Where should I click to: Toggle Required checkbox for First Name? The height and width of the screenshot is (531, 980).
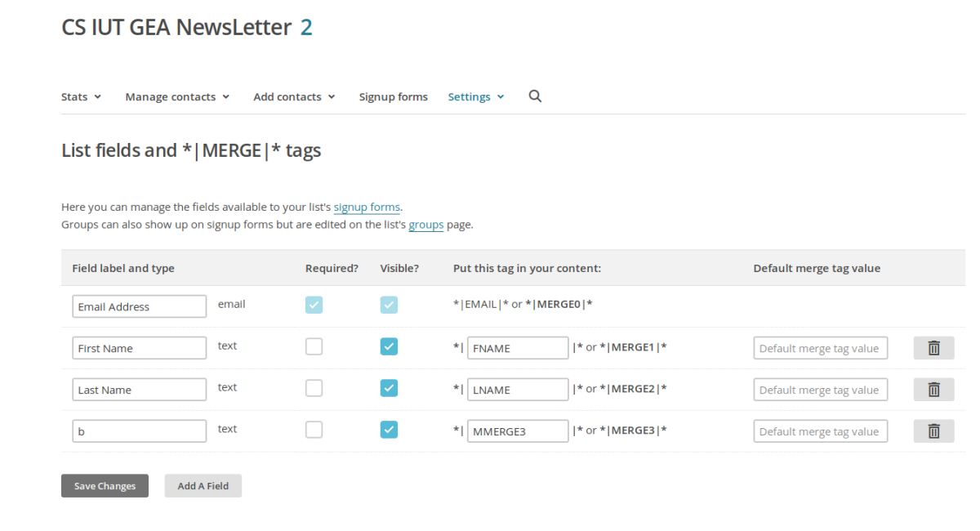tap(314, 346)
